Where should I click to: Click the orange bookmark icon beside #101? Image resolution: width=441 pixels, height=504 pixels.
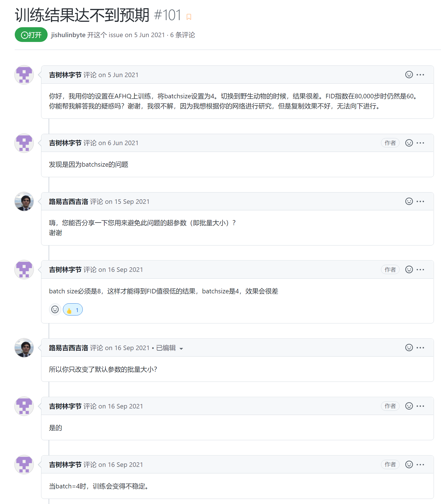coord(189,17)
